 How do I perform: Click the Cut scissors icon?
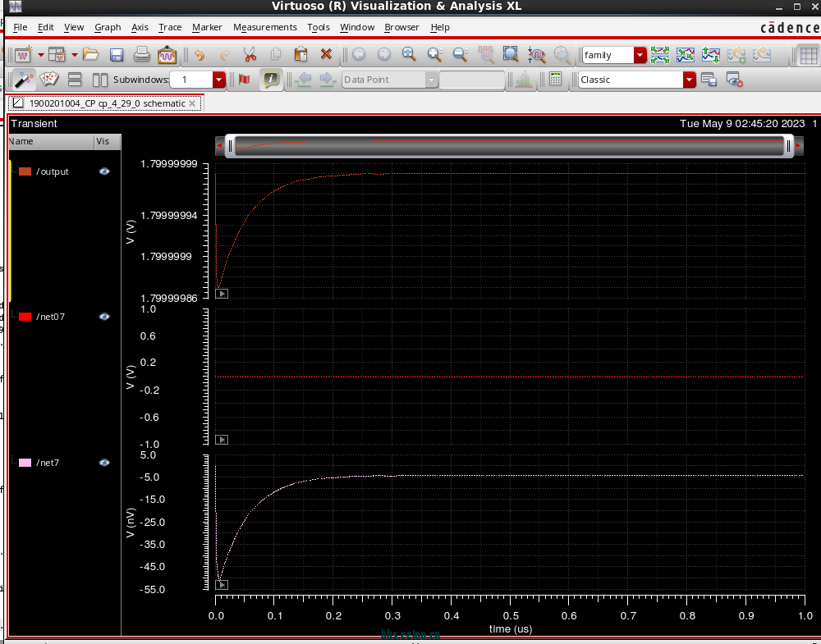point(250,55)
